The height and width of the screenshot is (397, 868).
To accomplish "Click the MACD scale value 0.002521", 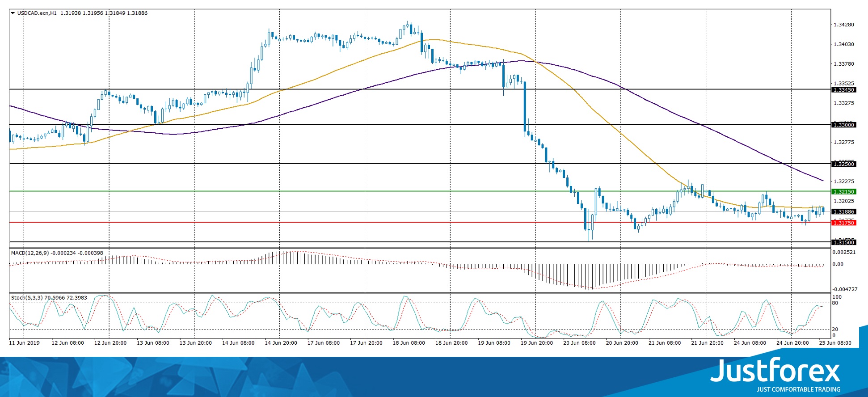I will click(x=844, y=252).
